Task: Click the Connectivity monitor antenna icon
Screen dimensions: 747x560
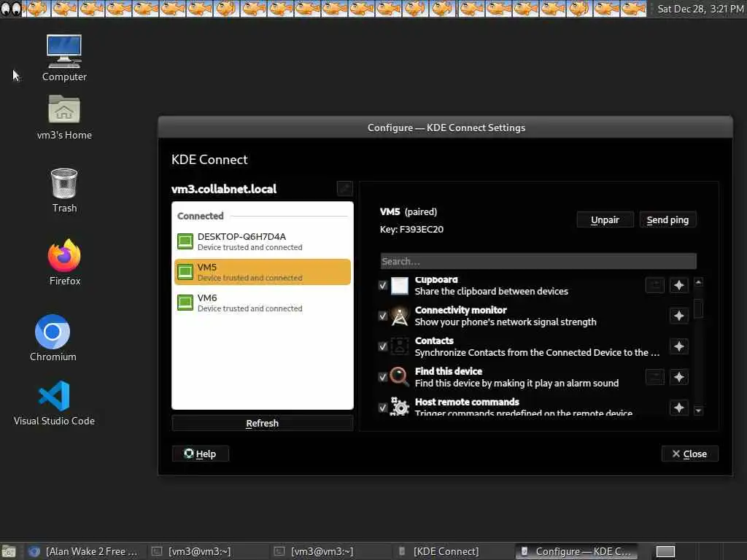Action: point(399,316)
